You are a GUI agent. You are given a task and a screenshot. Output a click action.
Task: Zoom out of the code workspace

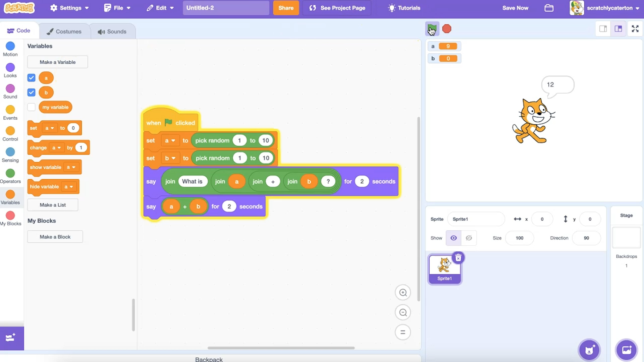pyautogui.click(x=403, y=312)
